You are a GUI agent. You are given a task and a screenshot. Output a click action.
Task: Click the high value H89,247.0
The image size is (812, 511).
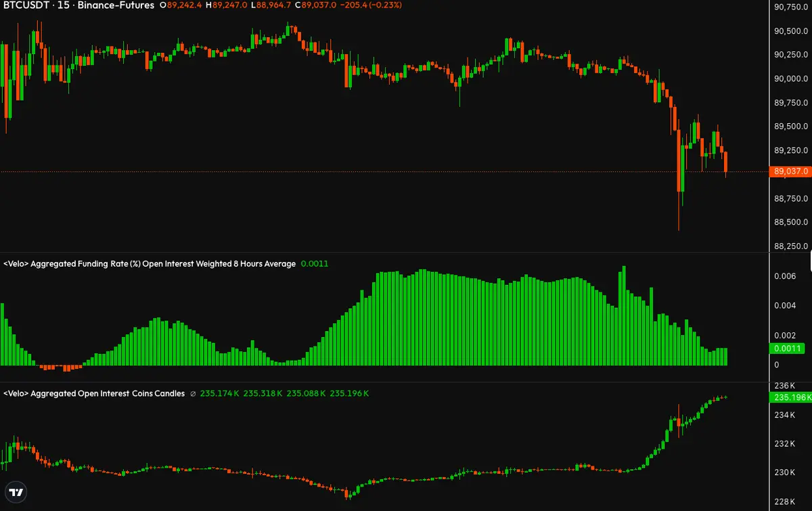228,5
